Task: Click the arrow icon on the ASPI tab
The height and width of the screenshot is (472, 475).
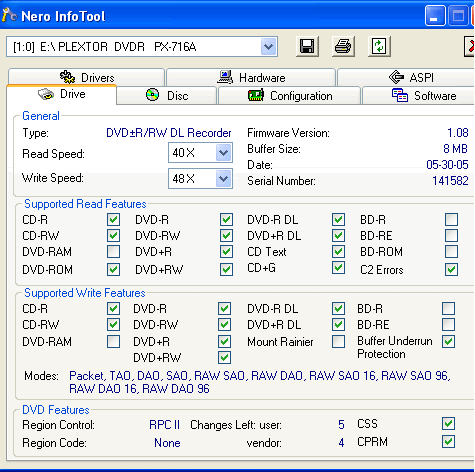Action: pyautogui.click(x=396, y=77)
